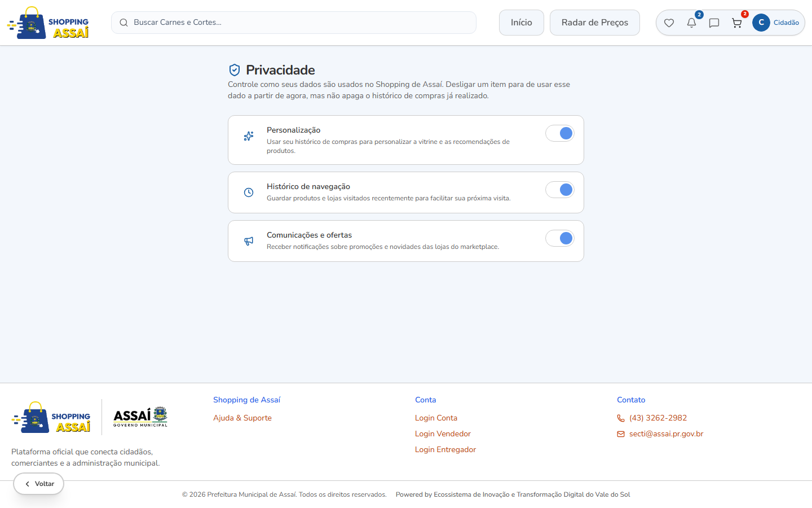Click the 2026 Prefeitura Municipal copyright text

pos(284,494)
